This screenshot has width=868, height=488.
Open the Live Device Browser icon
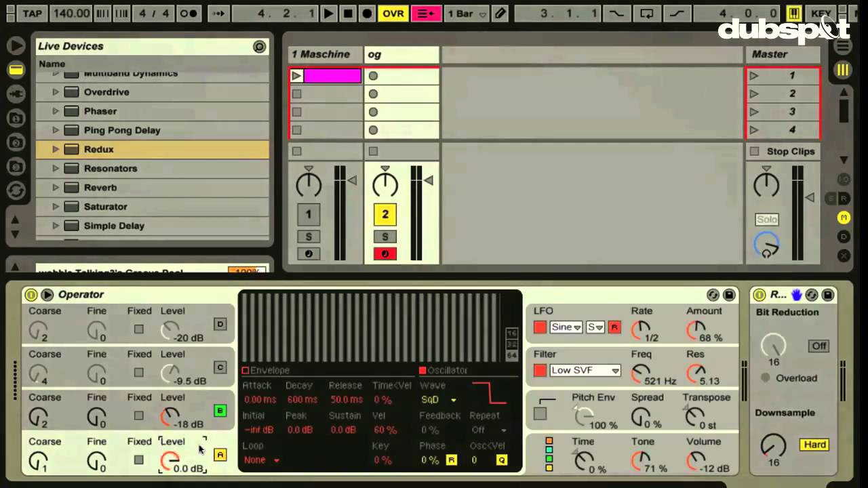point(16,69)
